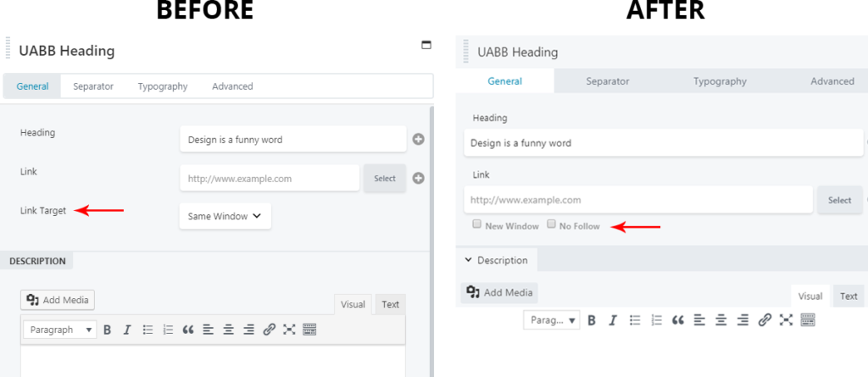Switch to the Typography tab in the left panel
The height and width of the screenshot is (377, 868).
[x=162, y=86]
